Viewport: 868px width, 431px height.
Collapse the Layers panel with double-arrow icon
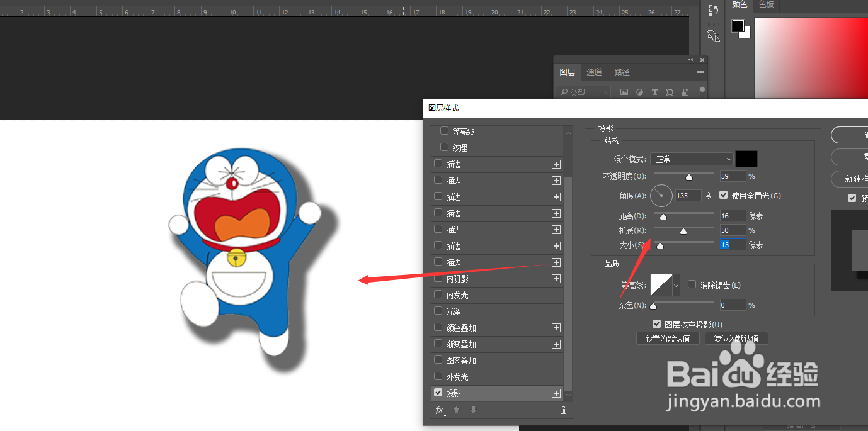coord(691,60)
